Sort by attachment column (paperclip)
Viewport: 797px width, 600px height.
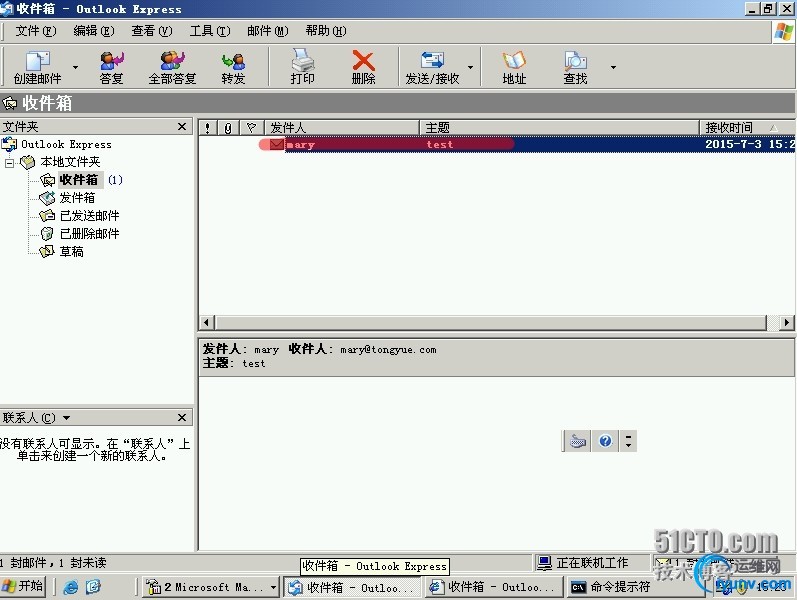click(x=228, y=128)
